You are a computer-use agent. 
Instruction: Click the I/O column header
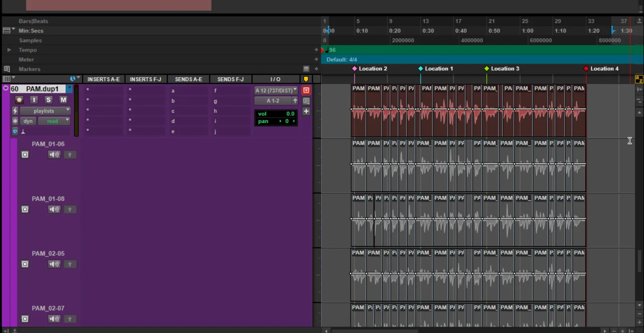tap(275, 79)
